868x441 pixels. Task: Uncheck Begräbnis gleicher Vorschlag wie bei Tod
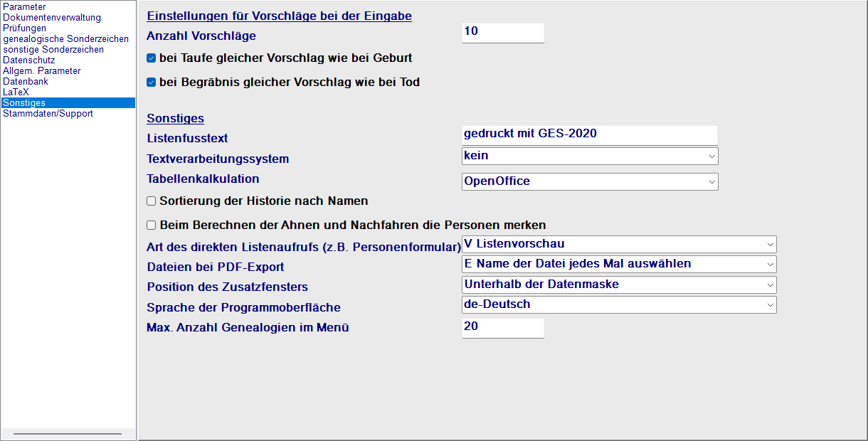point(151,82)
